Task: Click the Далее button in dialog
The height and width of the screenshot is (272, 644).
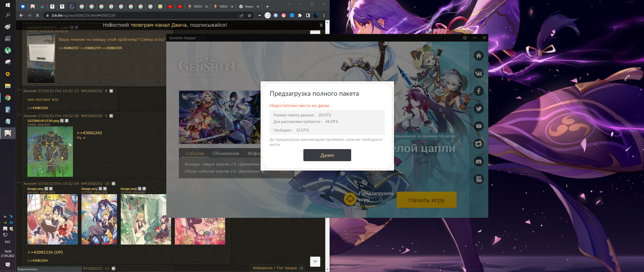Action: click(x=327, y=155)
